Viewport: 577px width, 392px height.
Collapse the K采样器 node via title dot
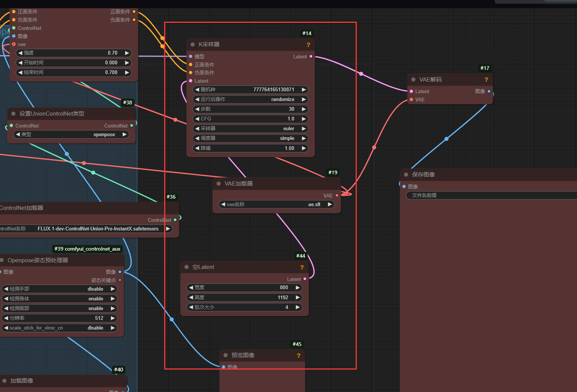click(193, 45)
